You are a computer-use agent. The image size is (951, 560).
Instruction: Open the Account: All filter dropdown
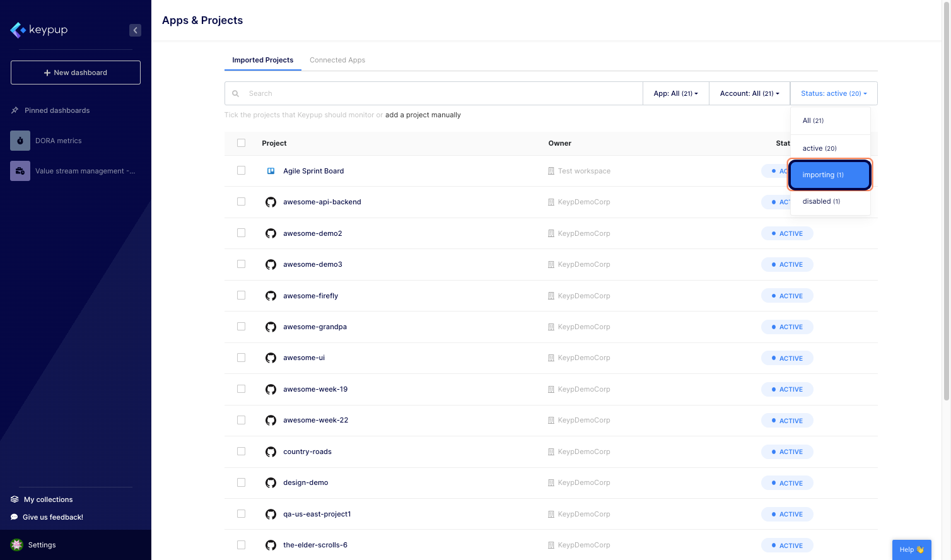click(749, 93)
